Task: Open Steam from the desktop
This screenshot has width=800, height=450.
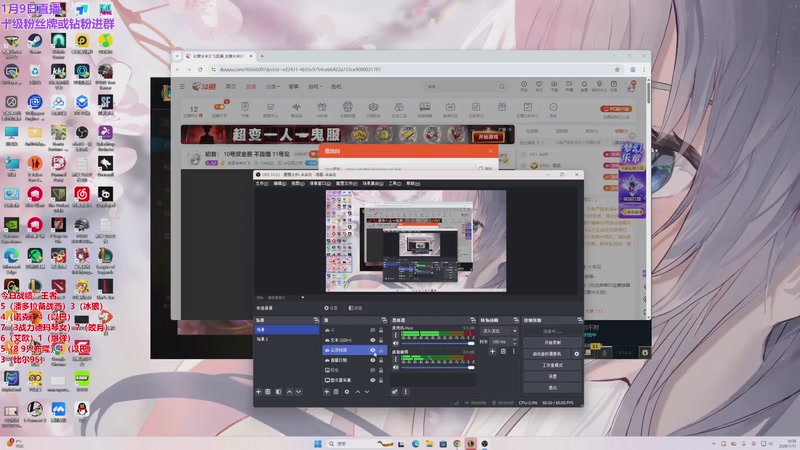Action: [35, 44]
